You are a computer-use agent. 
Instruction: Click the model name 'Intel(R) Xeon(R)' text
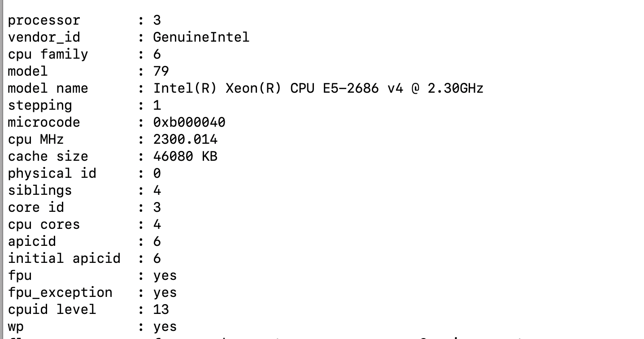point(218,88)
